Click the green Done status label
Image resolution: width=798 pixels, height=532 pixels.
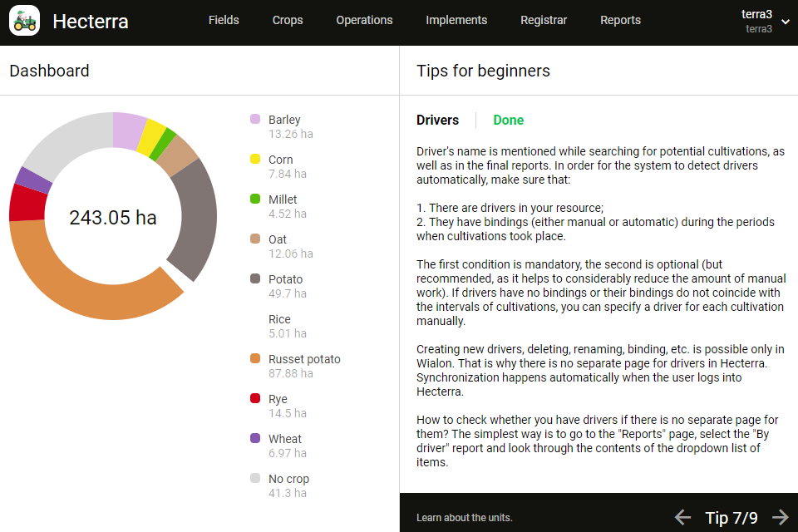[x=508, y=121]
